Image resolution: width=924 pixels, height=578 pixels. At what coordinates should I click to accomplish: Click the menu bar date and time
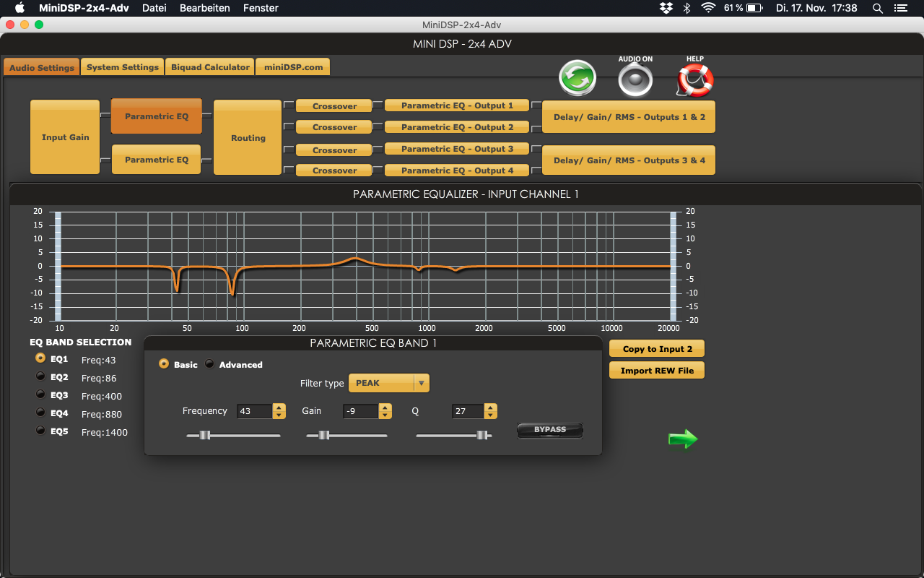click(x=816, y=8)
